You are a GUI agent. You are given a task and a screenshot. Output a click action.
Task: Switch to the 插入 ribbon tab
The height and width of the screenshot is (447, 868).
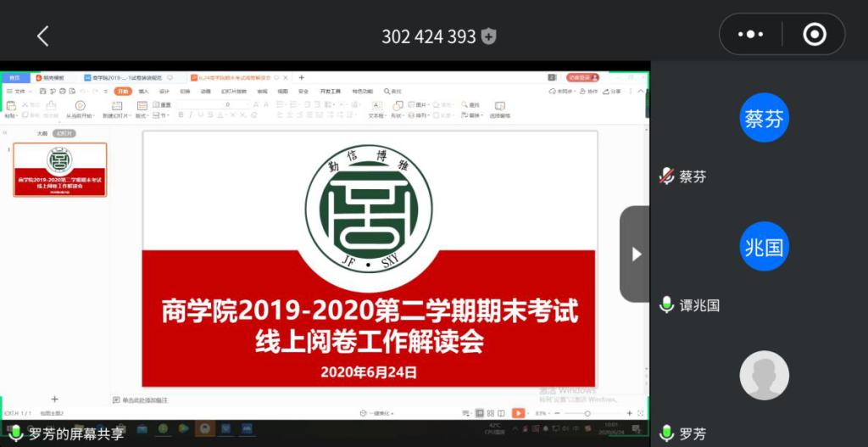tap(143, 91)
